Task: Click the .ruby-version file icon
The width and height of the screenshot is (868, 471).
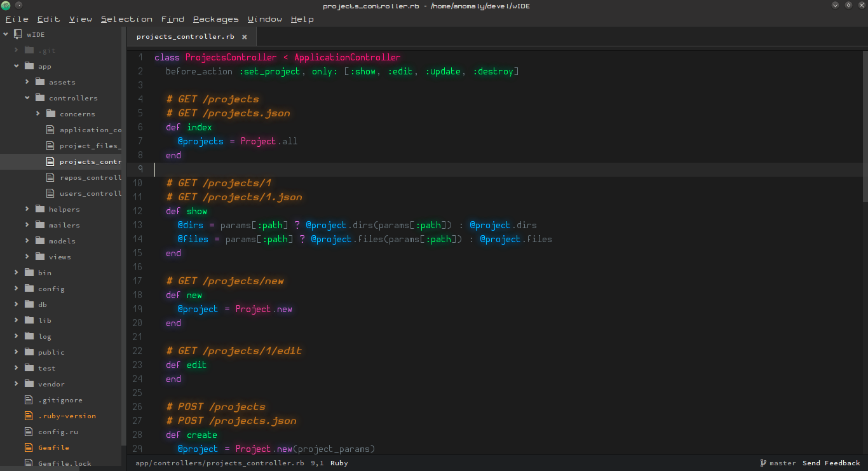Action: (x=28, y=416)
